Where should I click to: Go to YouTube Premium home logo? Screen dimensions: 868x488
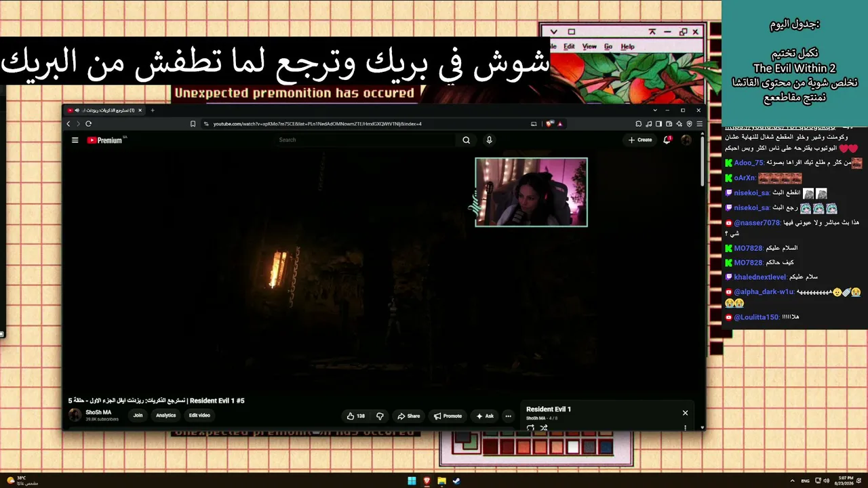(105, 140)
